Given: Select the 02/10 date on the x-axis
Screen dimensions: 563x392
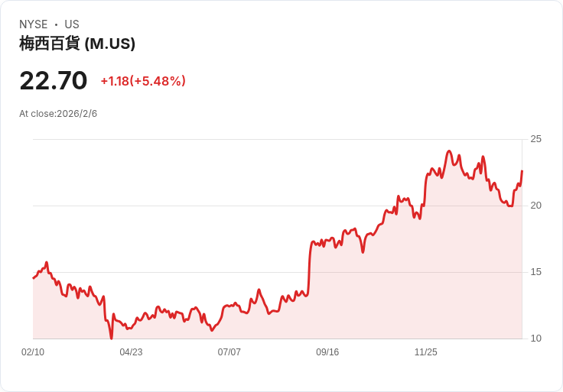Looking at the screenshot, I should (x=33, y=352).
